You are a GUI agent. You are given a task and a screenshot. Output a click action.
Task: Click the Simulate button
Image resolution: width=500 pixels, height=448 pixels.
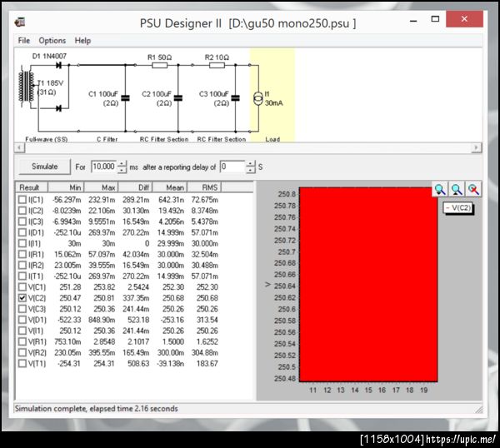click(45, 167)
